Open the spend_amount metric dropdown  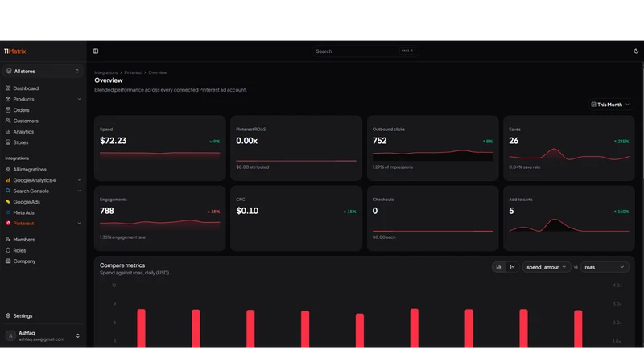[x=547, y=267]
